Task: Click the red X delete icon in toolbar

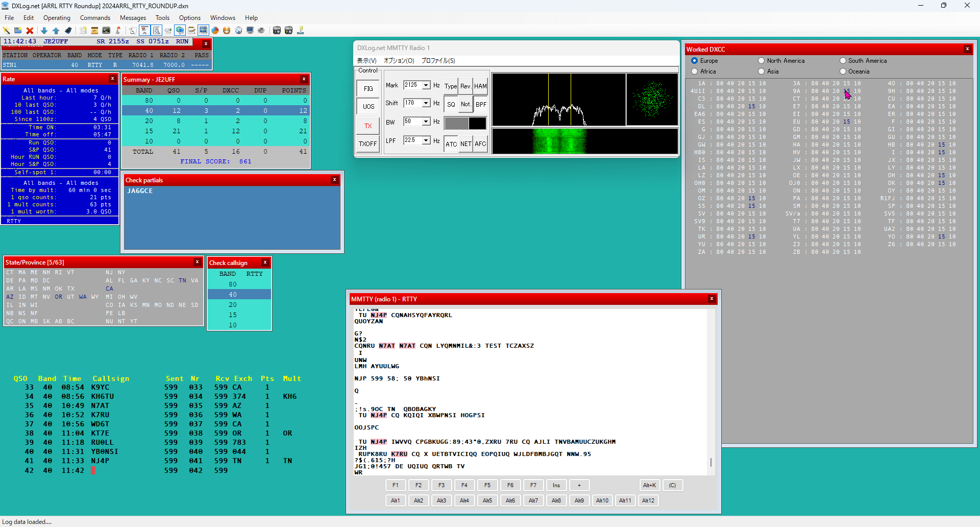Action: pyautogui.click(x=30, y=31)
